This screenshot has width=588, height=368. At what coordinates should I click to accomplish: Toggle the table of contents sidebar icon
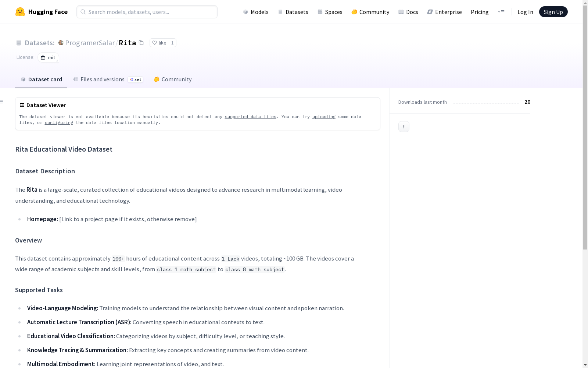point(2,102)
